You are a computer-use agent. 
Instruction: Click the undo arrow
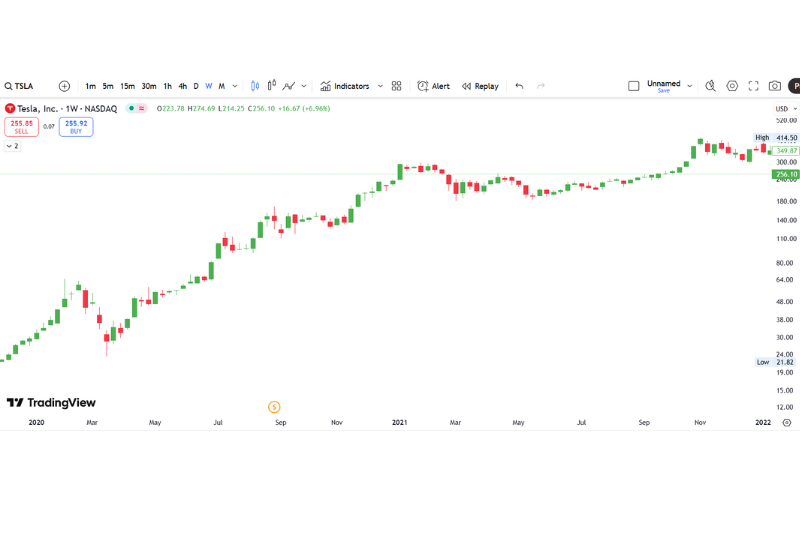519,86
